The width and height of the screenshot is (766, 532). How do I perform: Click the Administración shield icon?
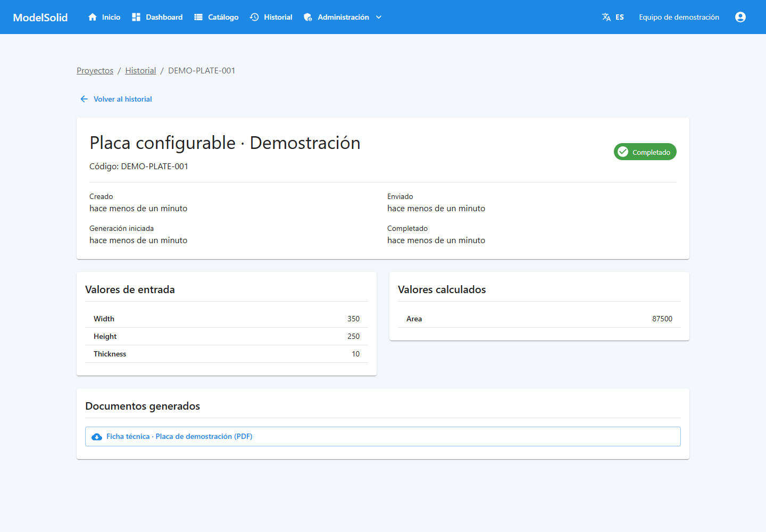[x=308, y=17]
